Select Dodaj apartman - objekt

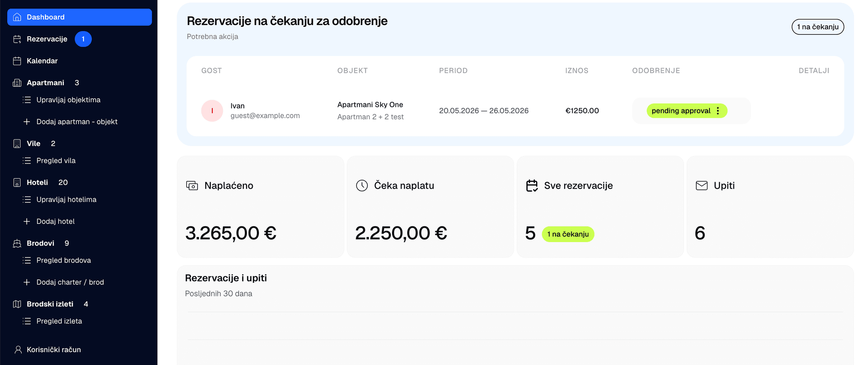pyautogui.click(x=77, y=122)
